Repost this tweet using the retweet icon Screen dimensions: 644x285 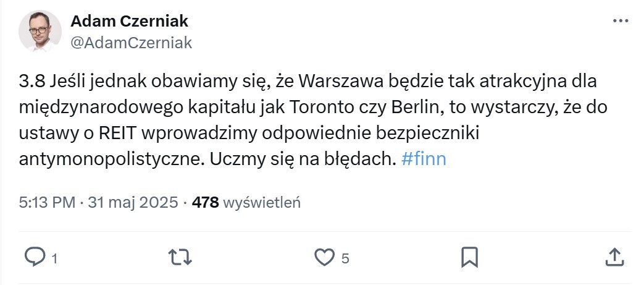[180, 257]
